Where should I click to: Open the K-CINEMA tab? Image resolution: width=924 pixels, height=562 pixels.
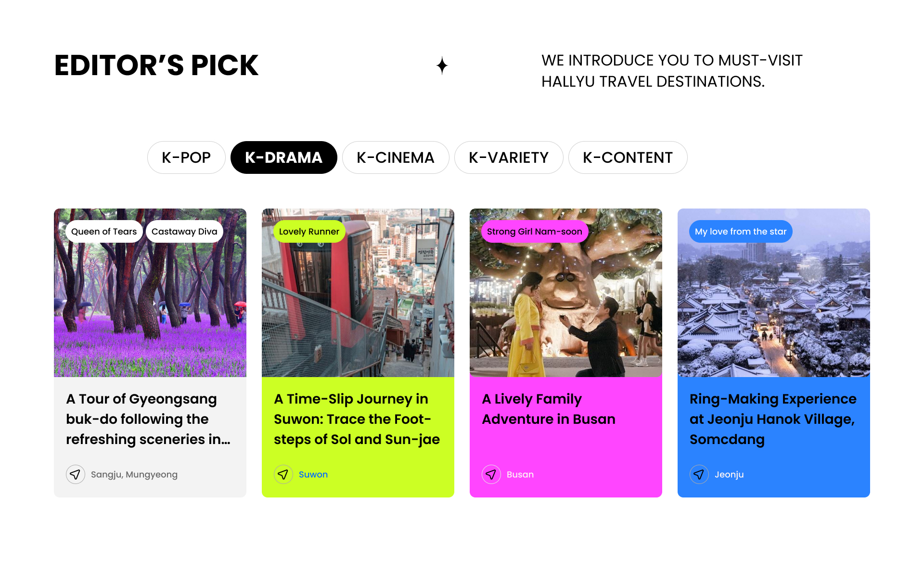[x=396, y=157]
